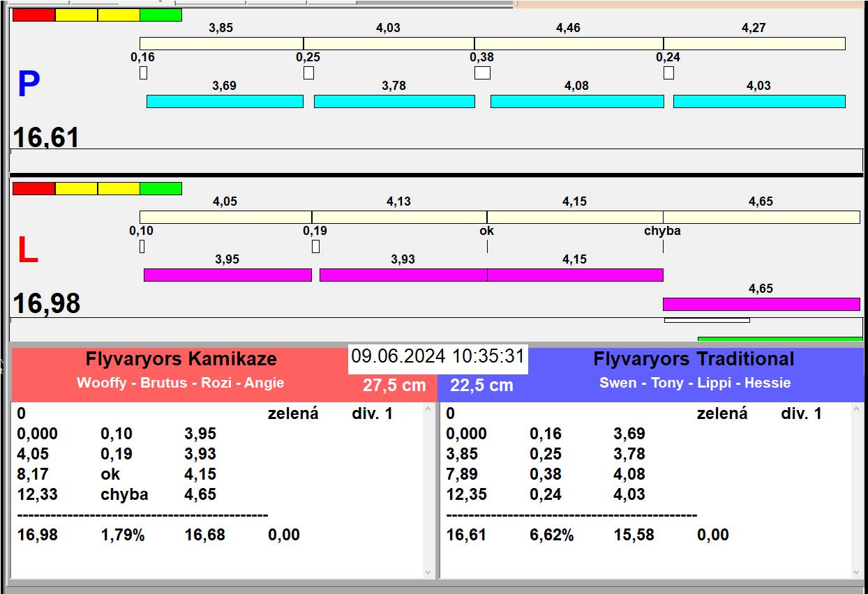Click the cream 4,13 segment in lane L
This screenshot has width=868, height=594.
point(399,218)
